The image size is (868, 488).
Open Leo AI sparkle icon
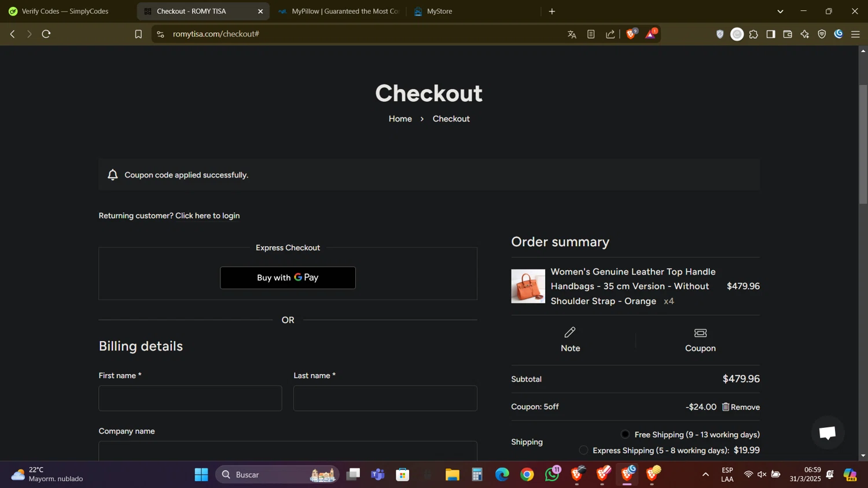point(805,34)
